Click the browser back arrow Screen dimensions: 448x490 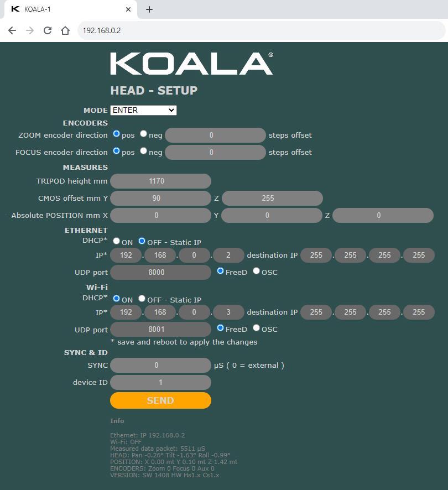pos(12,30)
